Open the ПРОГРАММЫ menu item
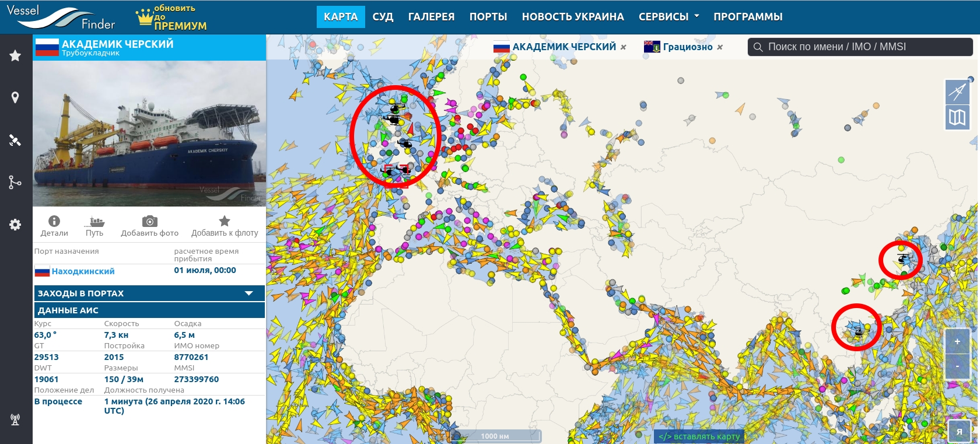Image resolution: width=980 pixels, height=444 pixels. coord(748,17)
